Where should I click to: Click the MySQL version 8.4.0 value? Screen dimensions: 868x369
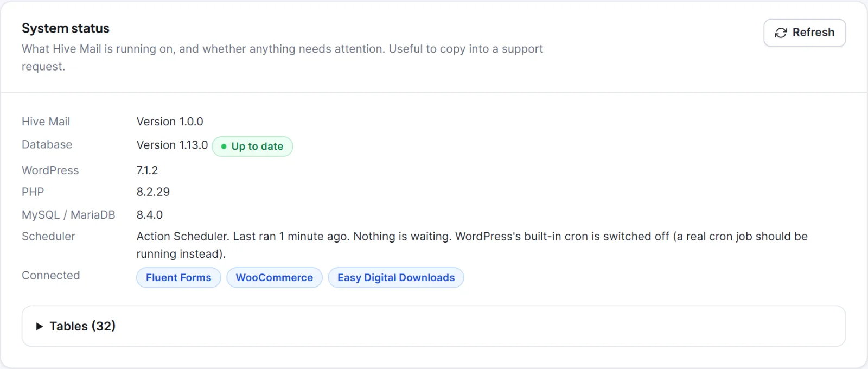[x=150, y=215]
